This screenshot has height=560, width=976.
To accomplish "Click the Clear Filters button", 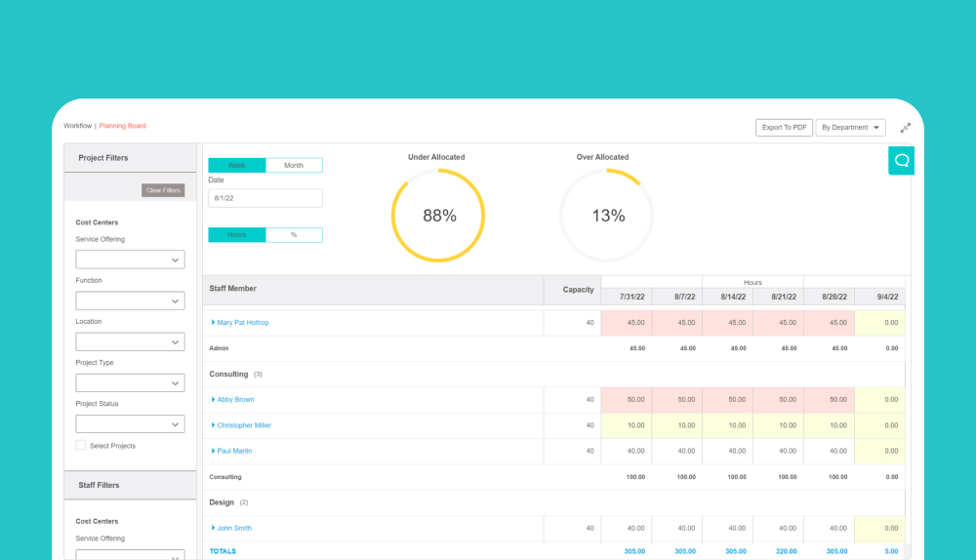I will tap(163, 190).
